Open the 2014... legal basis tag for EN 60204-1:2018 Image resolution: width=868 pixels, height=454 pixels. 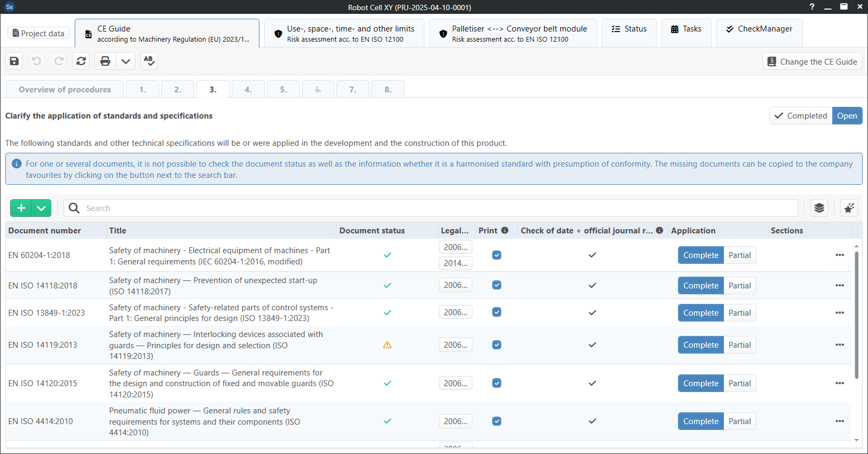coord(455,263)
